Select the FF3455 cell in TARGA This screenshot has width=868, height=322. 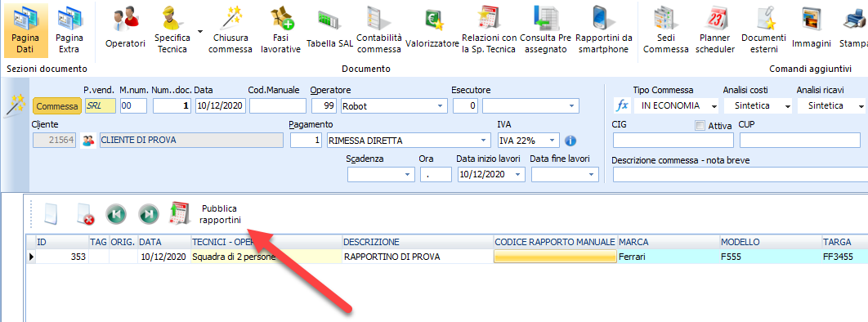[845, 257]
